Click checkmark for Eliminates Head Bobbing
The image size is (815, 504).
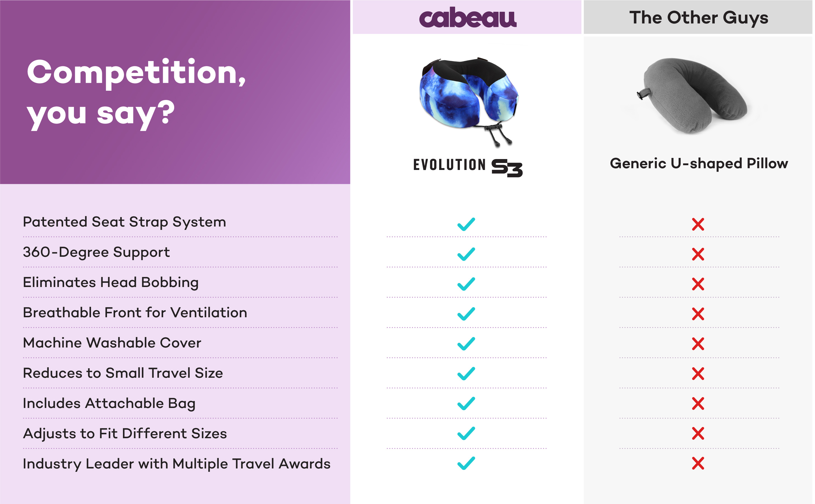pos(466,284)
